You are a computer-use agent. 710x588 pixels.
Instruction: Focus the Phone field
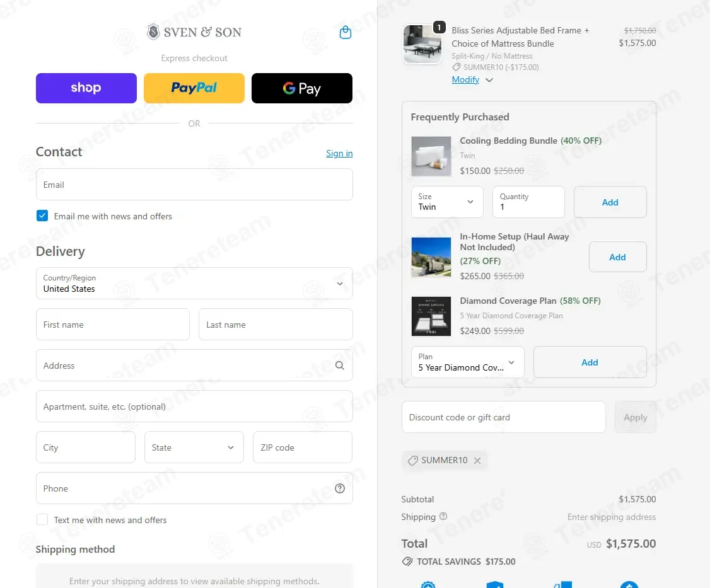[x=194, y=488]
